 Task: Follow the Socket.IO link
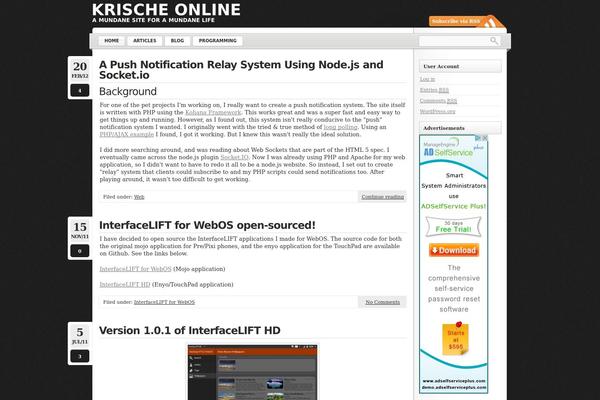pyautogui.click(x=234, y=157)
